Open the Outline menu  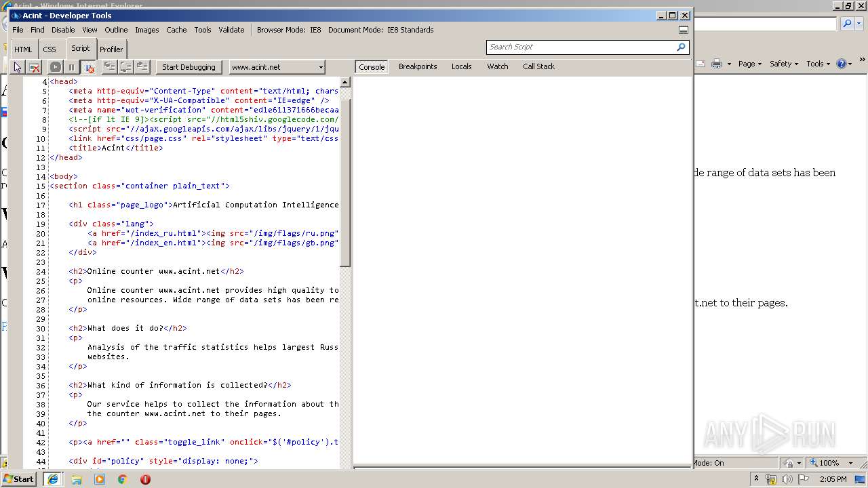[116, 30]
